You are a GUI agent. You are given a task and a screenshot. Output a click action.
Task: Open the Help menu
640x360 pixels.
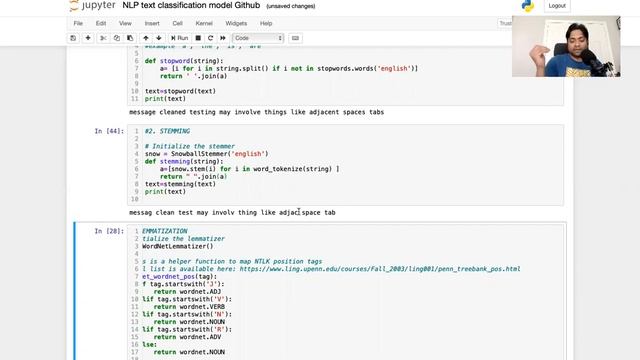click(x=266, y=23)
